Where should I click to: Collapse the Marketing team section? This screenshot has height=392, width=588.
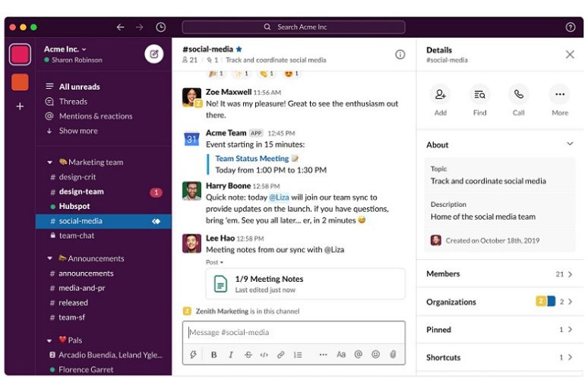tap(50, 163)
